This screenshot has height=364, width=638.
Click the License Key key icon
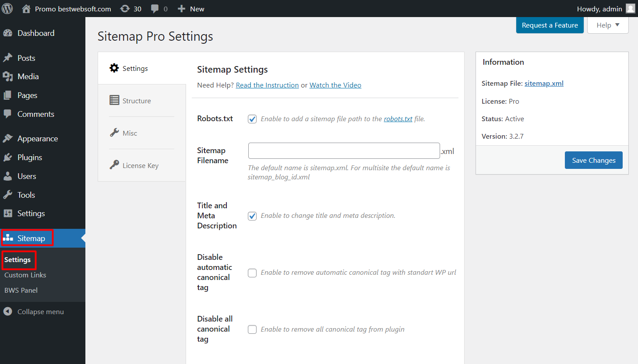(114, 165)
